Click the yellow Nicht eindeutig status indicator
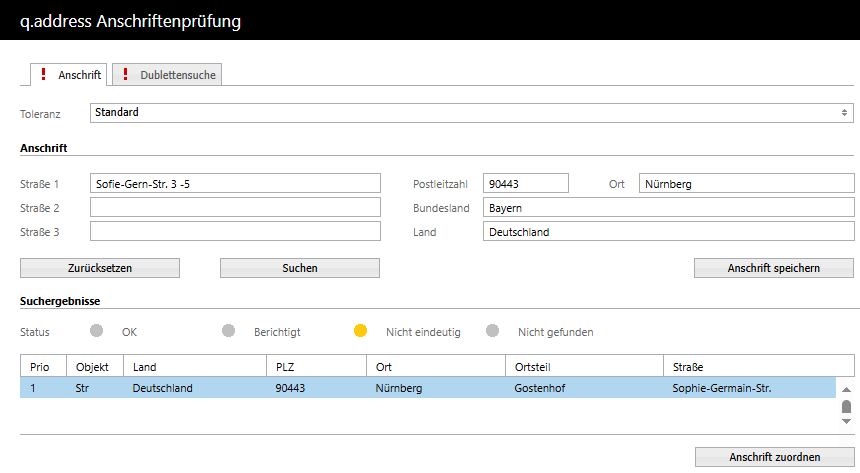 pos(360,331)
